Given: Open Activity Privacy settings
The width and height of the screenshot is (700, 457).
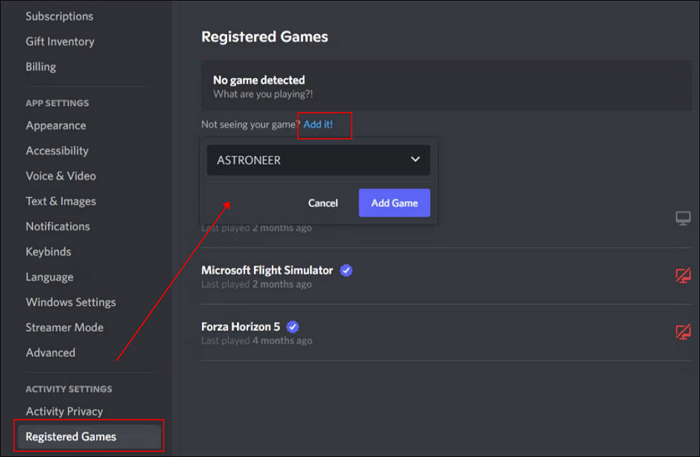Looking at the screenshot, I should click(64, 411).
